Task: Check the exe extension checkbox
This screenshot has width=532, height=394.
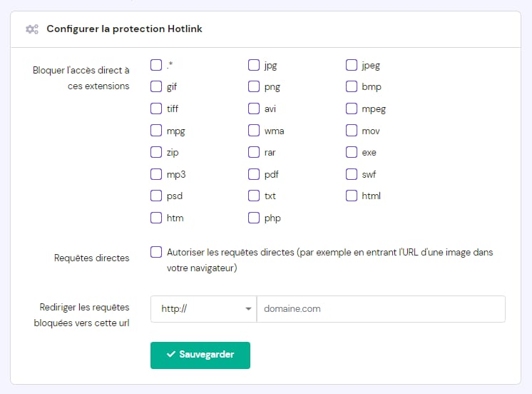Action: [352, 152]
